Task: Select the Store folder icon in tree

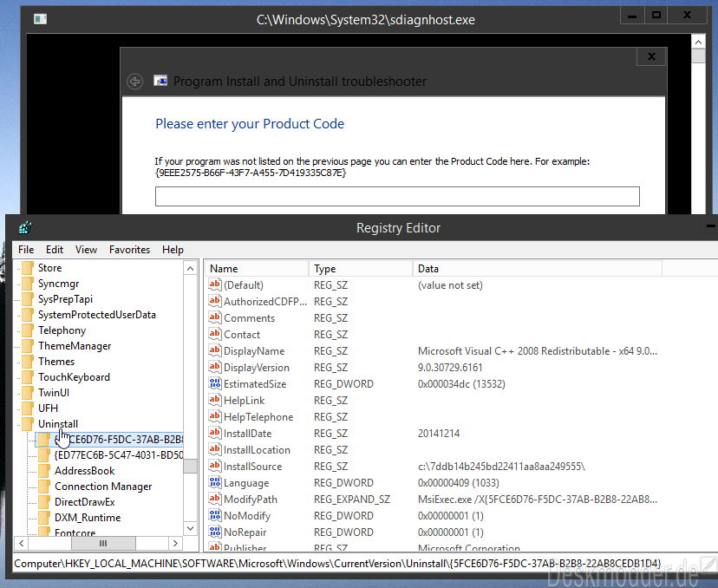Action: tap(28, 268)
